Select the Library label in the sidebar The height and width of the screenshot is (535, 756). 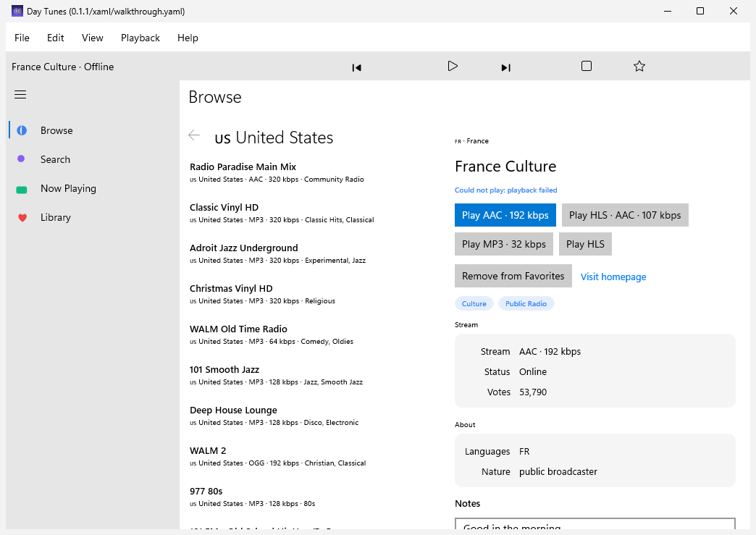(x=56, y=217)
